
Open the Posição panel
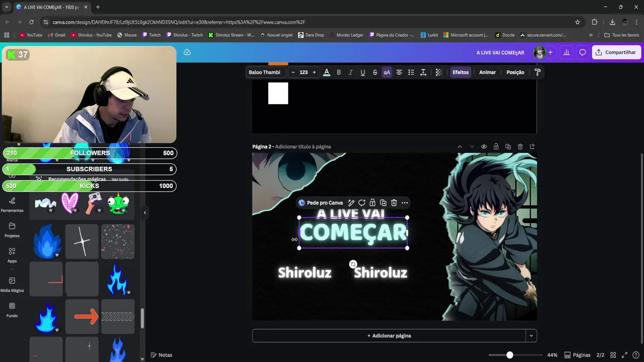[x=515, y=72]
